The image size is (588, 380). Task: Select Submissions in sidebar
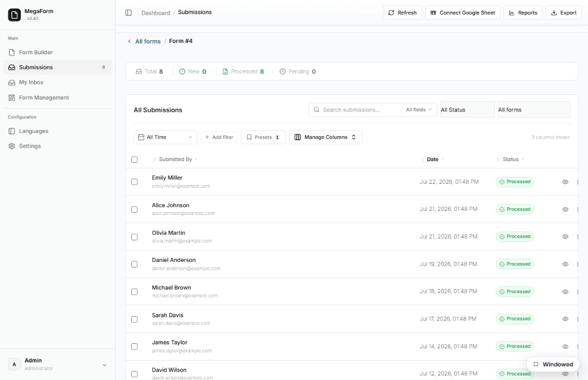coord(57,67)
